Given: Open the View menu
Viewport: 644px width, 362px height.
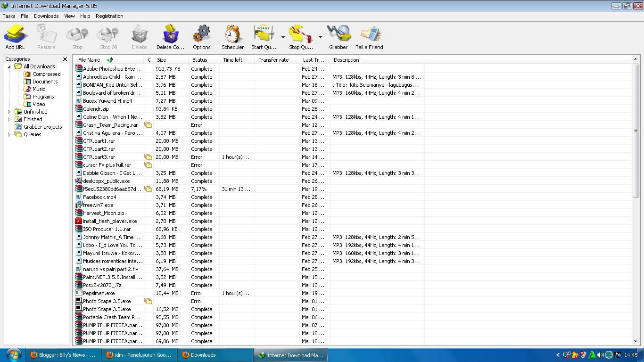Looking at the screenshot, I should pyautogui.click(x=69, y=16).
